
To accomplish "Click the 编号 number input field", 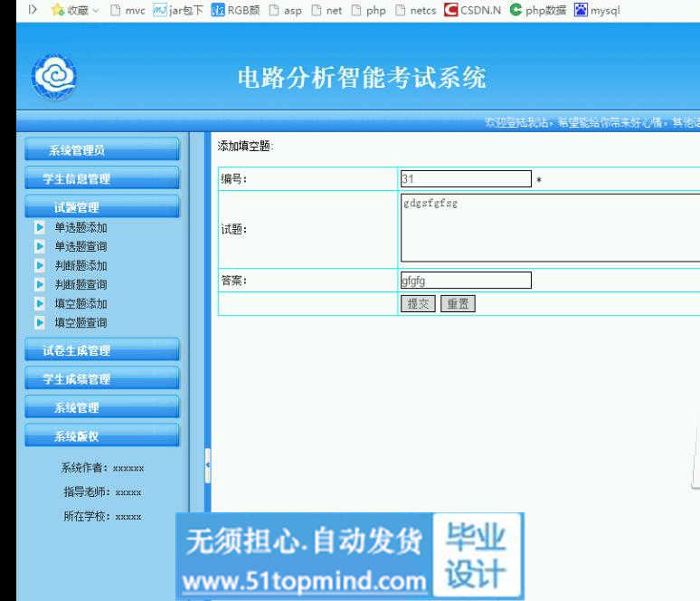I will tap(466, 179).
